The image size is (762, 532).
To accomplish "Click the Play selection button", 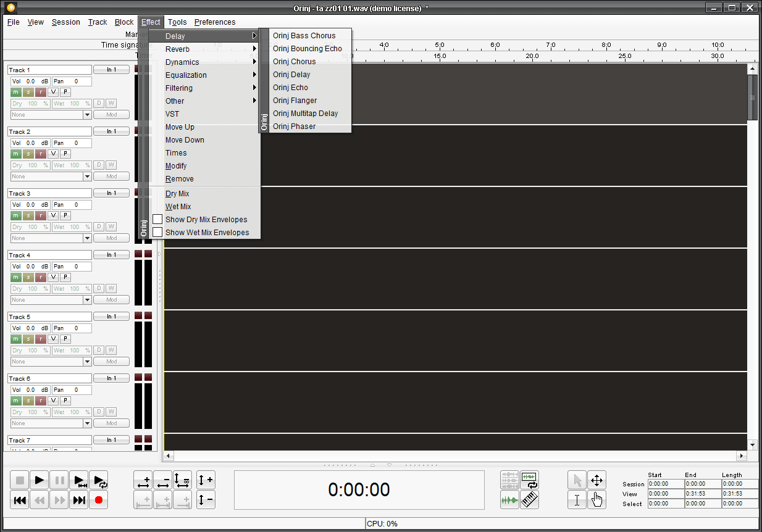I will point(79,480).
